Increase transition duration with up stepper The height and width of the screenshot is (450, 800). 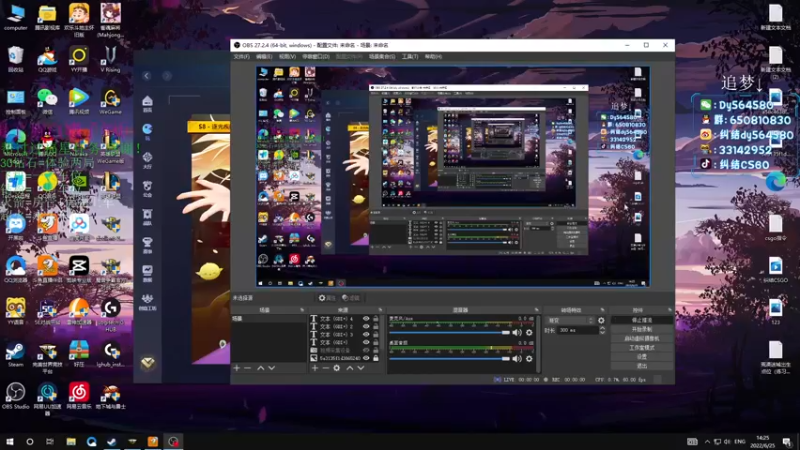603,328
